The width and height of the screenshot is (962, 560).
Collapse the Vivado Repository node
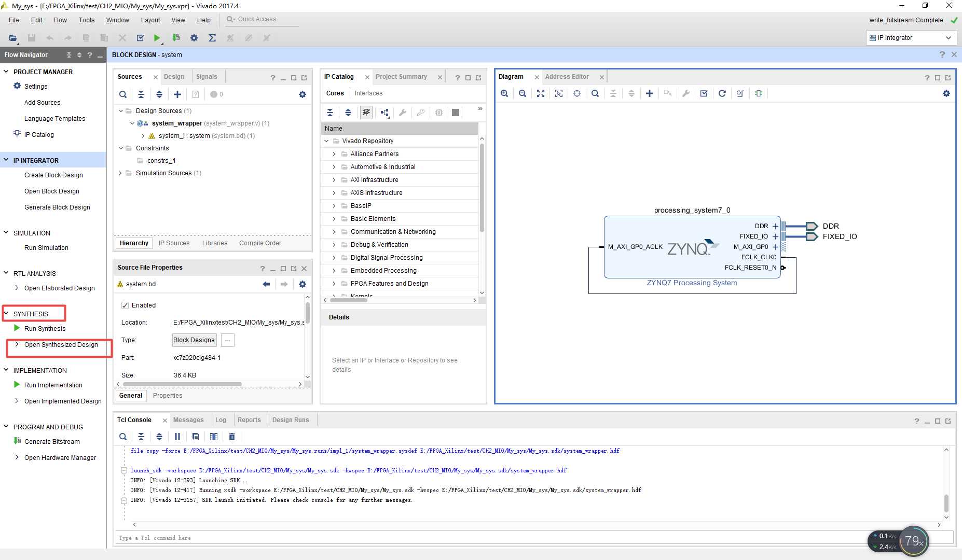[x=326, y=141]
